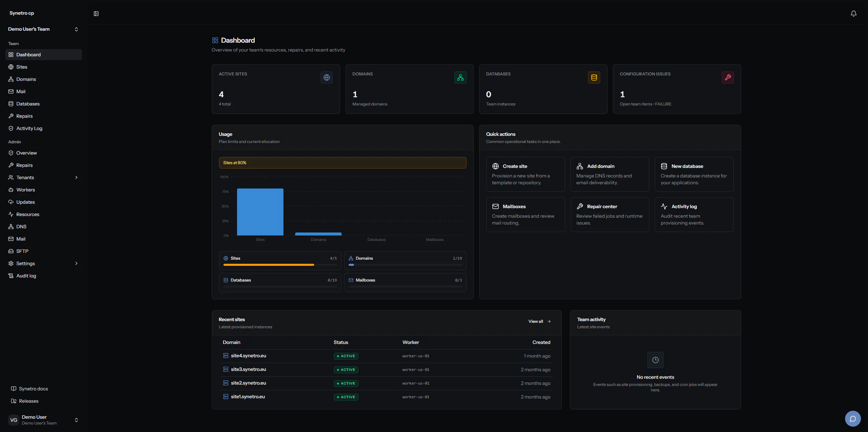Image resolution: width=868 pixels, height=432 pixels.
Task: Open Workers in the Admin menu
Action: tap(44, 190)
